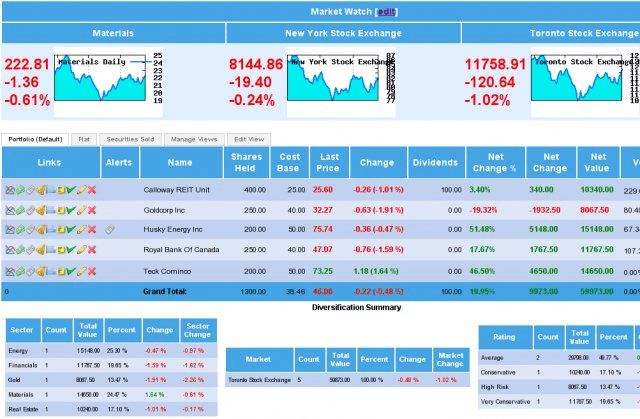Click the yellow note icon for Teck Cominco
The width and height of the screenshot is (640, 419).
point(61,271)
